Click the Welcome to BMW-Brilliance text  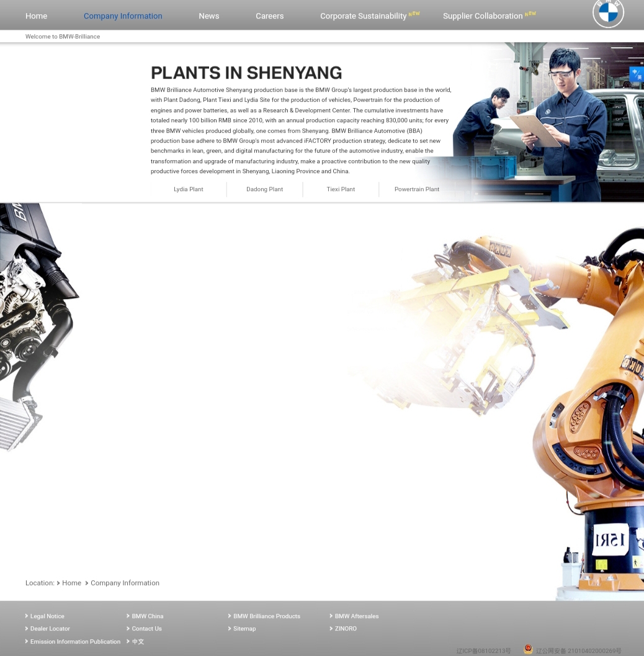[63, 37]
